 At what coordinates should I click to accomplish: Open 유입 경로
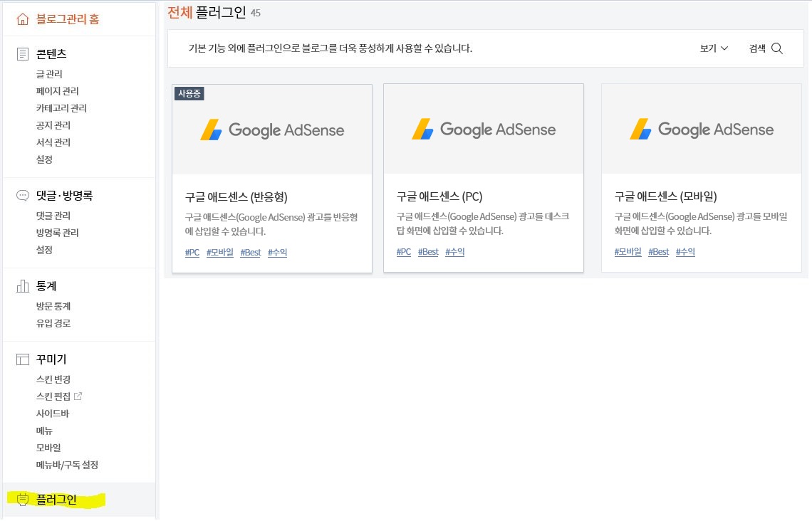[53, 323]
